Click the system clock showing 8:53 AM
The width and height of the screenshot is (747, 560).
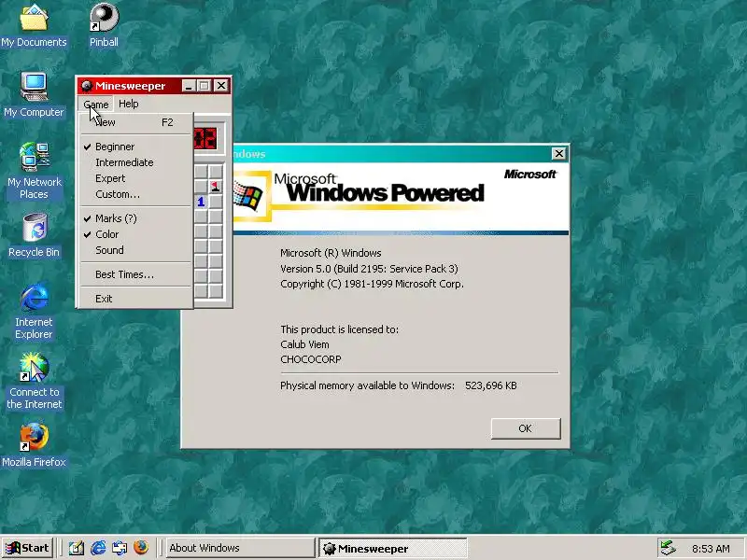(x=711, y=549)
